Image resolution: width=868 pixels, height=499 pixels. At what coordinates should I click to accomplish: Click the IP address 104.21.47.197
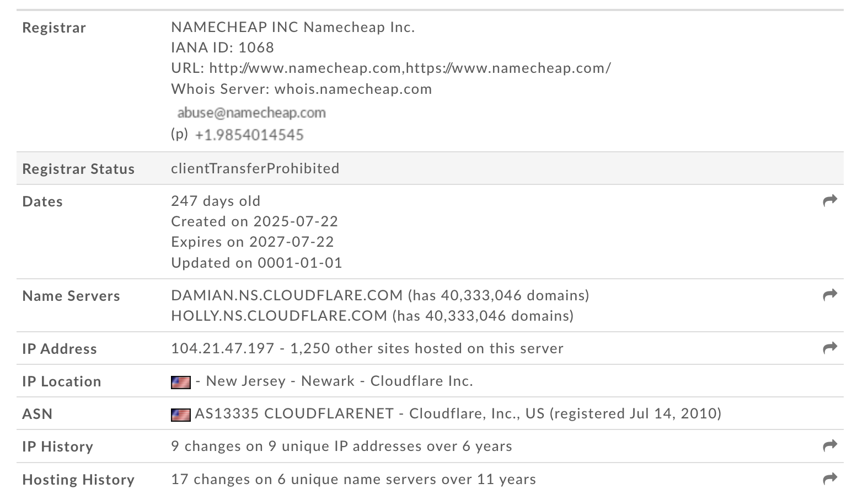(x=223, y=348)
